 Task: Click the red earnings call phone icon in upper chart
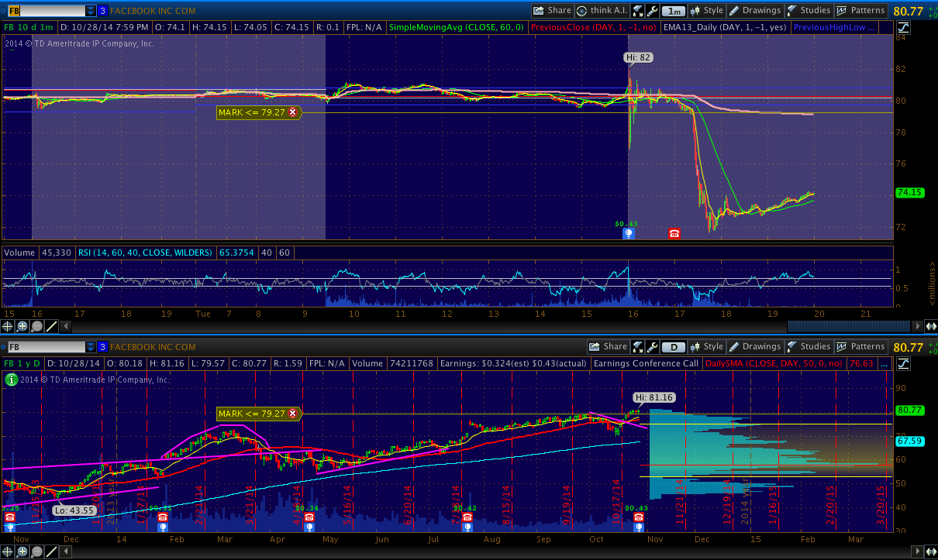click(674, 233)
